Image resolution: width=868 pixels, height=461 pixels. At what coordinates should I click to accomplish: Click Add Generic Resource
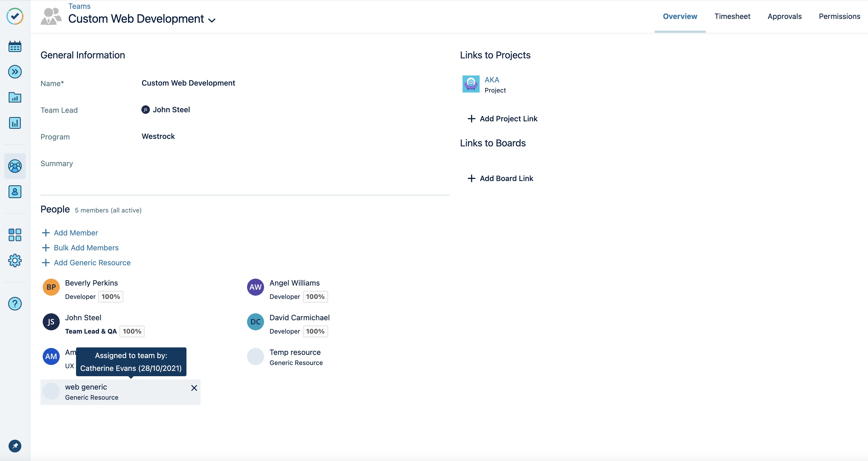pyautogui.click(x=92, y=263)
